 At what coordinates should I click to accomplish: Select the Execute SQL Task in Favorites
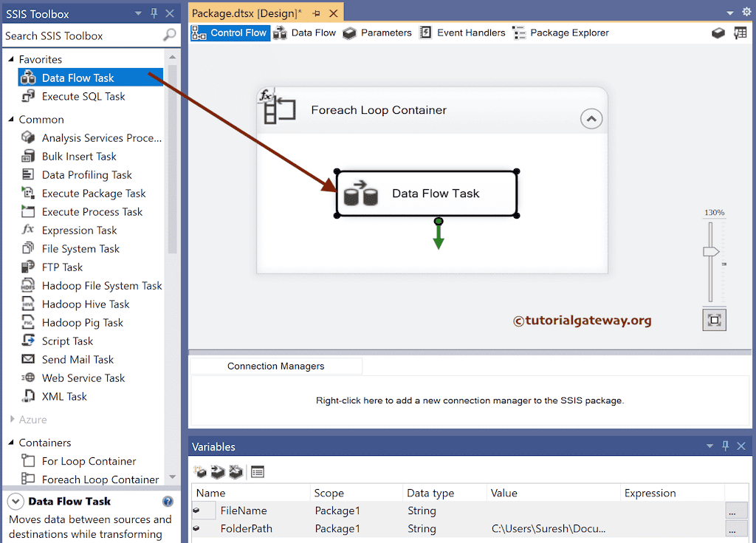tap(83, 96)
